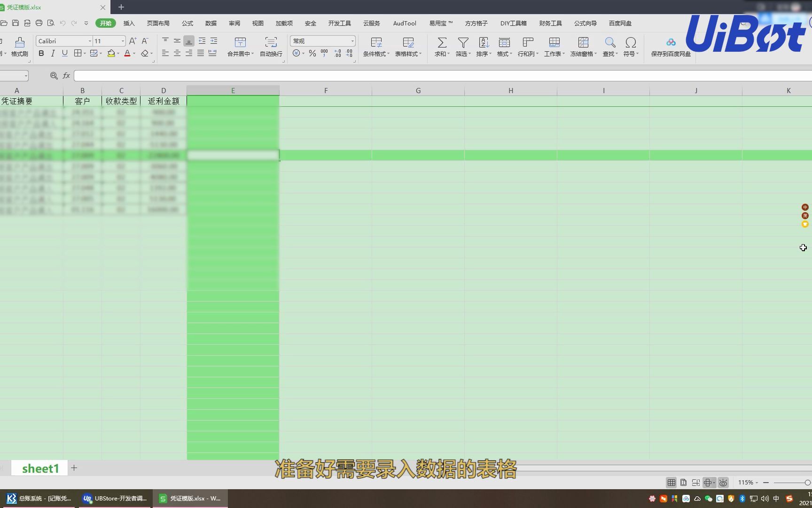
Task: Open a new document tab with plus
Action: coord(121,7)
